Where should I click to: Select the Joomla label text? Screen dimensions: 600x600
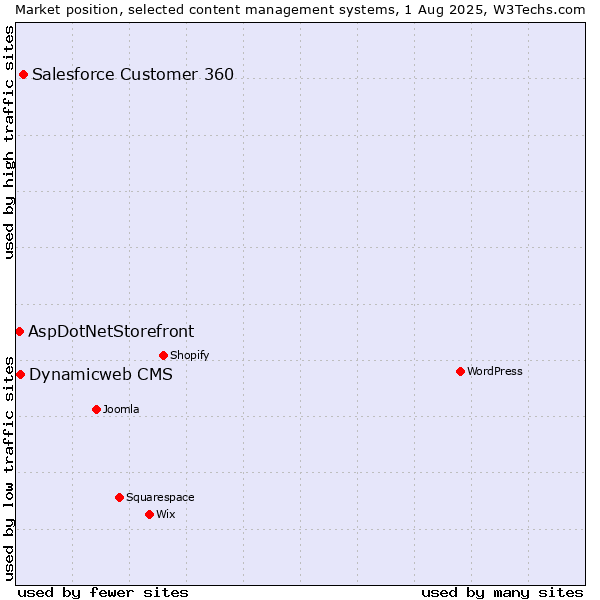[121, 409]
